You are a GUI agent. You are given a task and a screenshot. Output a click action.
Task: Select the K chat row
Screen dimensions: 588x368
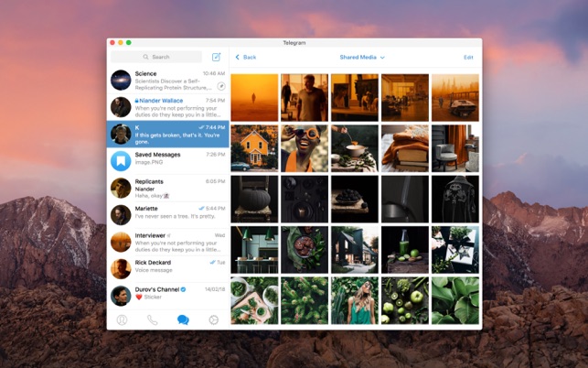pyautogui.click(x=168, y=134)
